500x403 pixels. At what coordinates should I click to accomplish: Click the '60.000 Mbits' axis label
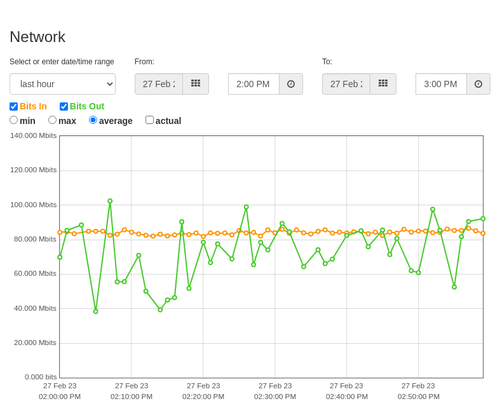(x=35, y=274)
